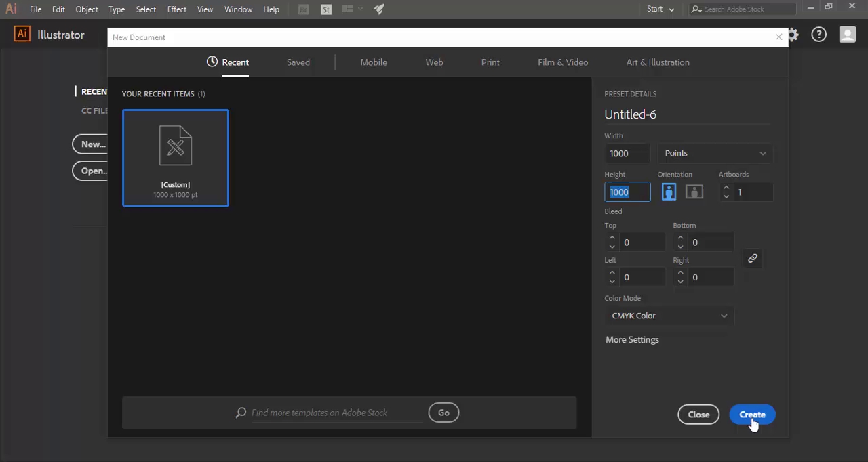This screenshot has width=868, height=462.
Task: Click the Height input field
Action: pyautogui.click(x=627, y=192)
